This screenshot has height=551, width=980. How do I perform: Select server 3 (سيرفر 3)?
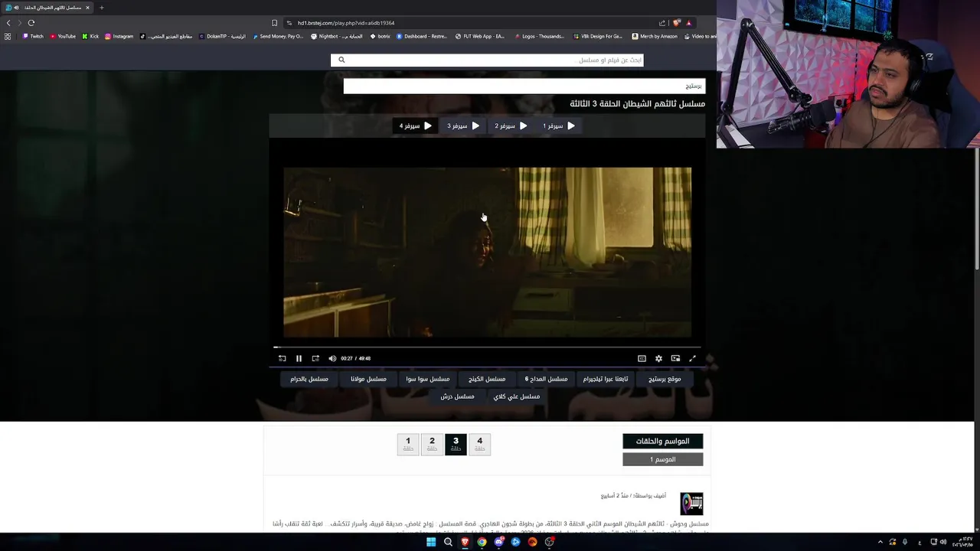[x=463, y=126]
